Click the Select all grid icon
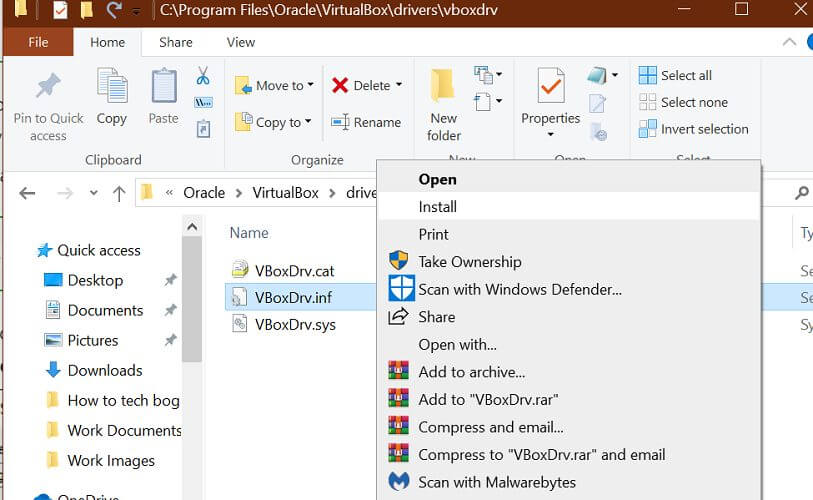 point(648,75)
